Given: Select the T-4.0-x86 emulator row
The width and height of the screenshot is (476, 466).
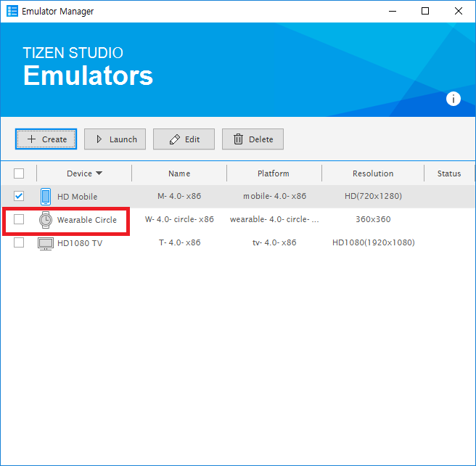Looking at the screenshot, I should coord(179,243).
